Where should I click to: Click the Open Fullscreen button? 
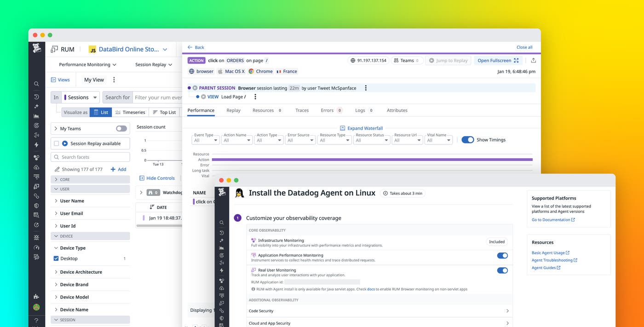[x=498, y=60]
